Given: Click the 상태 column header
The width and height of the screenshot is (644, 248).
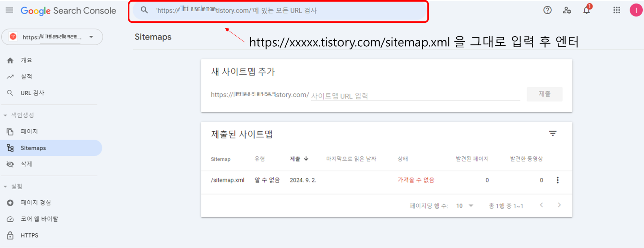Looking at the screenshot, I should point(403,159).
